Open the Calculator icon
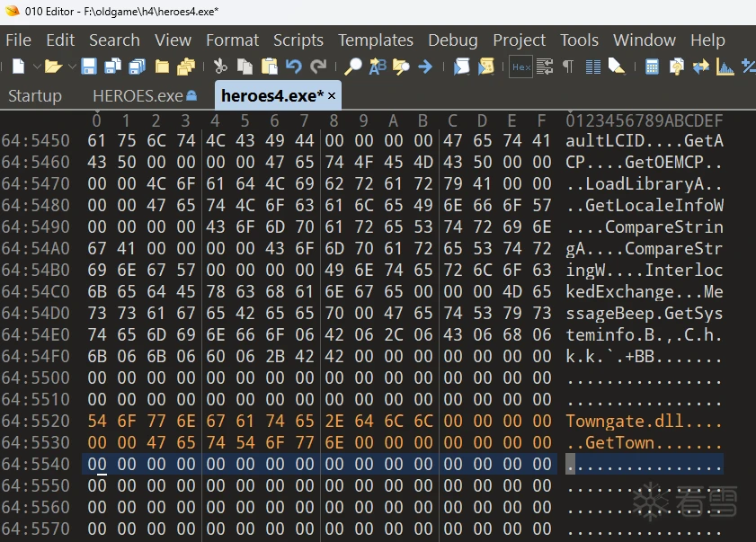This screenshot has height=542, width=756. (652, 67)
